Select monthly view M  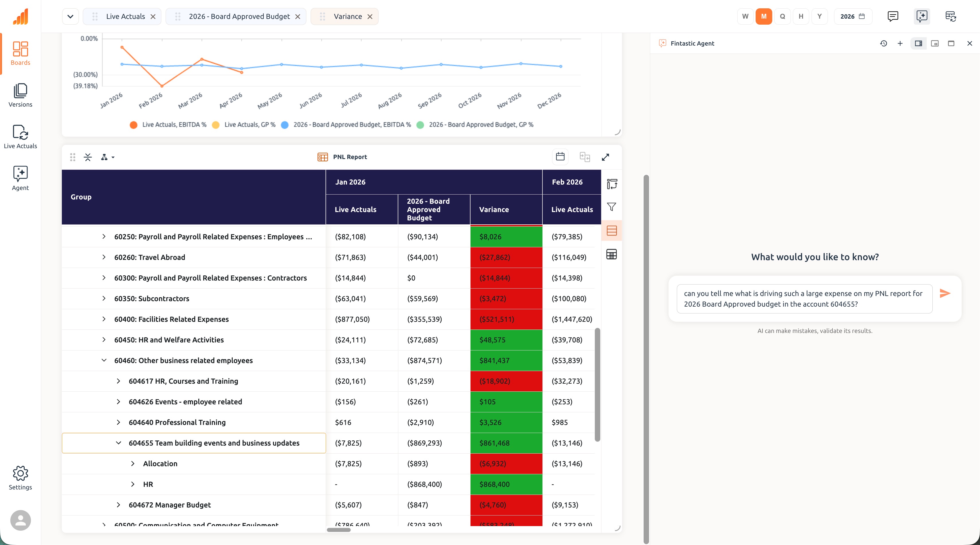click(x=764, y=16)
